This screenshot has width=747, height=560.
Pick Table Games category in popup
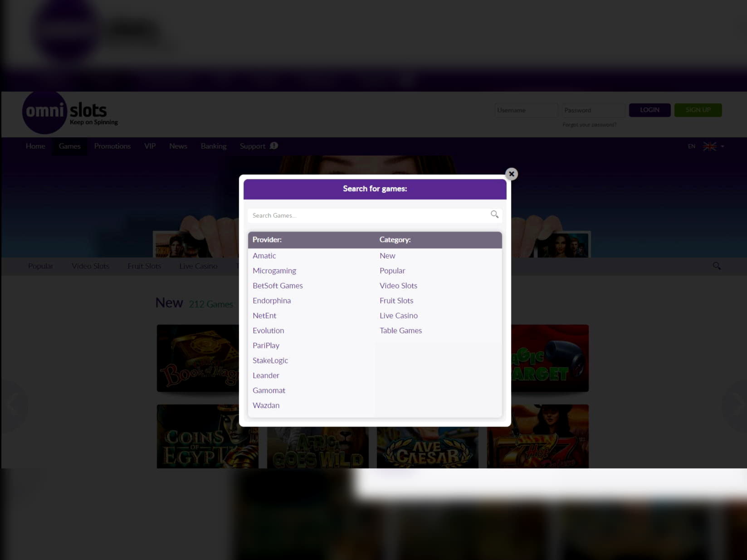point(400,331)
